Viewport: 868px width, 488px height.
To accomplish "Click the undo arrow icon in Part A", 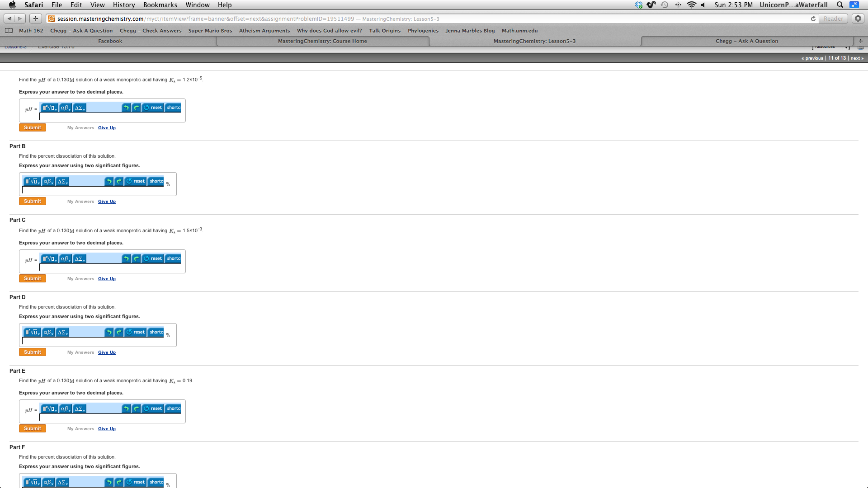I will point(126,107).
